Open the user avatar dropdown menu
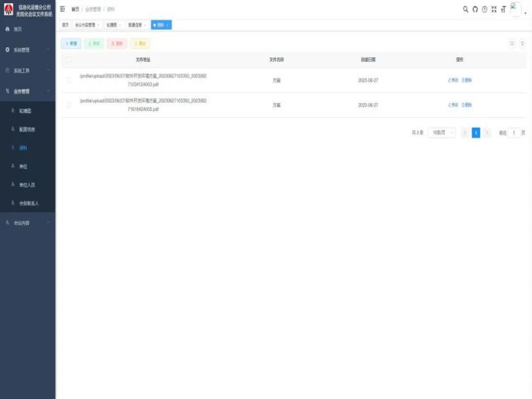Image resolution: width=532 pixels, height=399 pixels. [517, 9]
